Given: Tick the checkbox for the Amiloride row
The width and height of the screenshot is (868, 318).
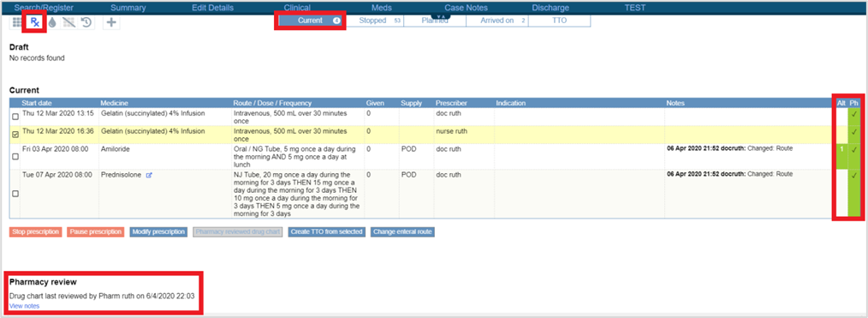Looking at the screenshot, I should 15,157.
